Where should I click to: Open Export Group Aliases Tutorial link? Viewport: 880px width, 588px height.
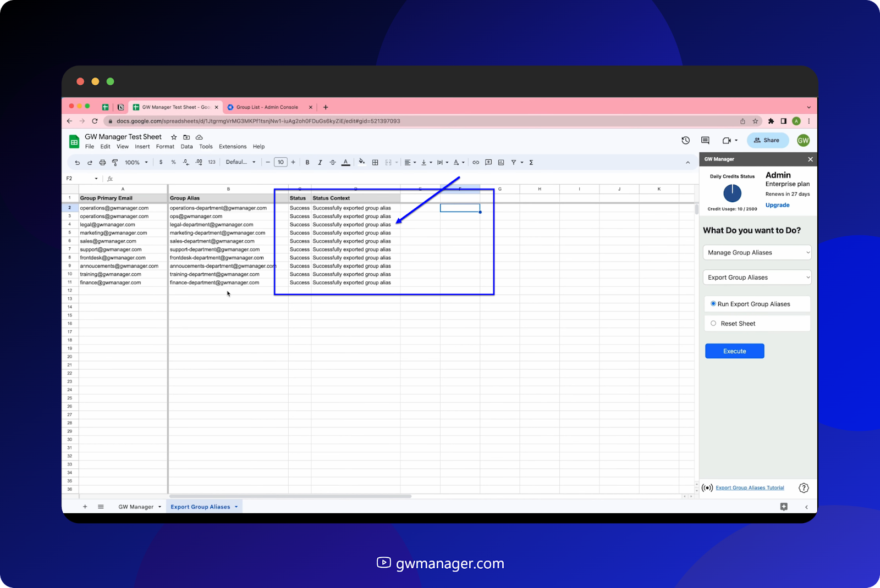pos(750,488)
